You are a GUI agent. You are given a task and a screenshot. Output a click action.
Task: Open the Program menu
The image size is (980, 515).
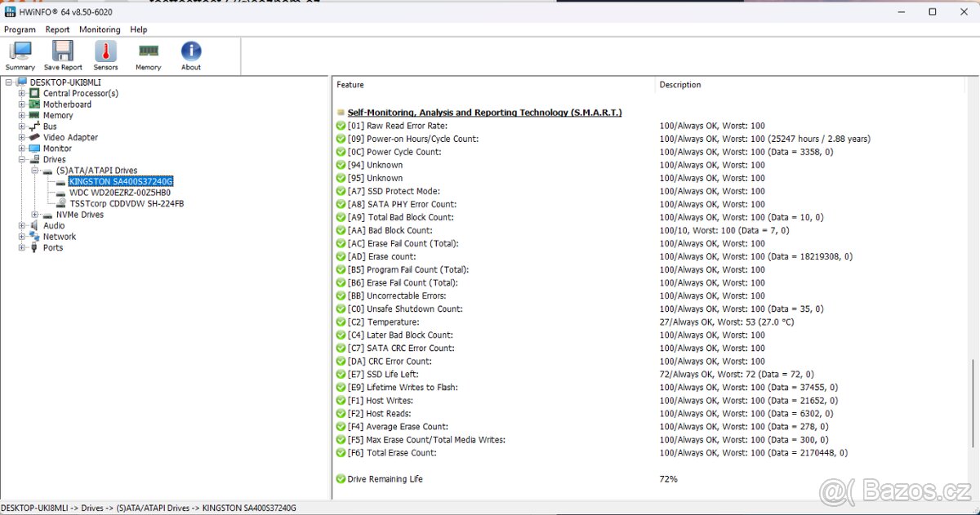coord(20,29)
